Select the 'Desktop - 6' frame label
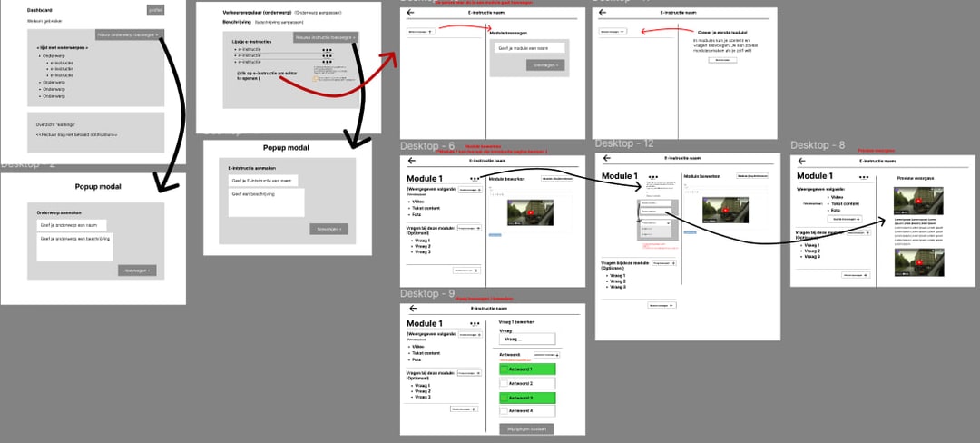The height and width of the screenshot is (443, 980). [x=427, y=146]
